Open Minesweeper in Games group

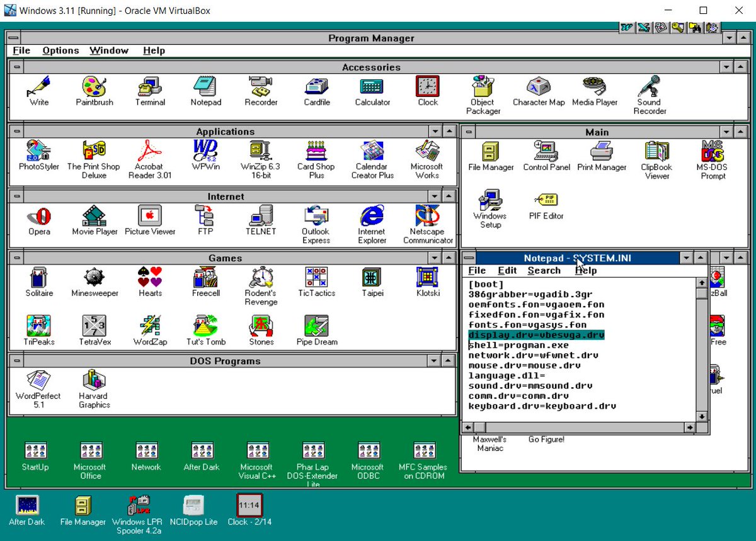pos(94,282)
